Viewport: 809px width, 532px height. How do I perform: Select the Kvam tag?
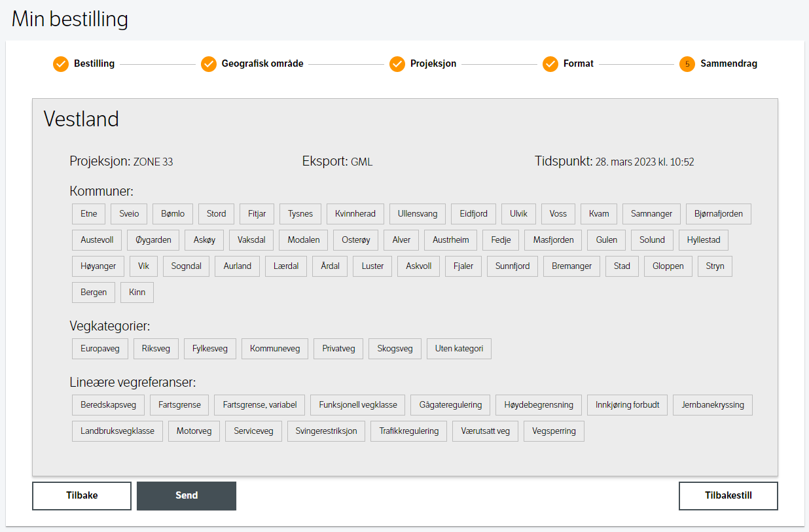coord(599,214)
